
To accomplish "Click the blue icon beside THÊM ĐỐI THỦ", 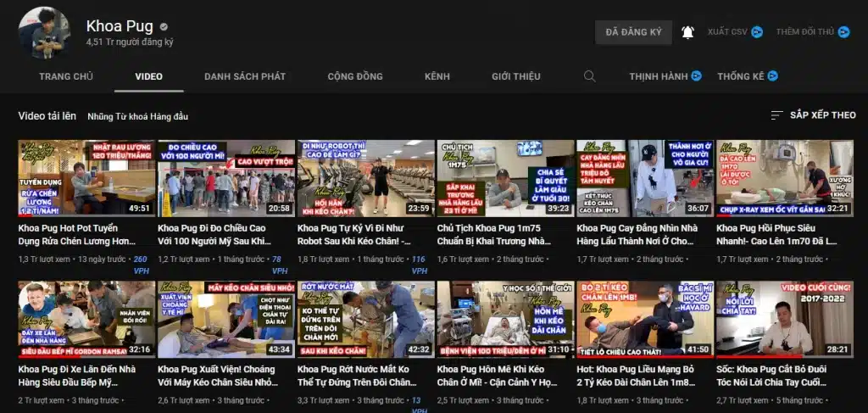I will tap(843, 32).
